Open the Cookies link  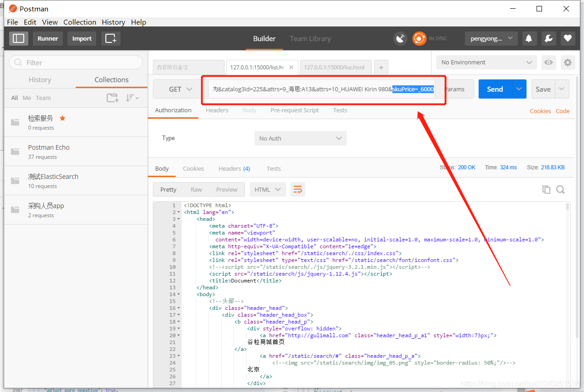click(540, 111)
